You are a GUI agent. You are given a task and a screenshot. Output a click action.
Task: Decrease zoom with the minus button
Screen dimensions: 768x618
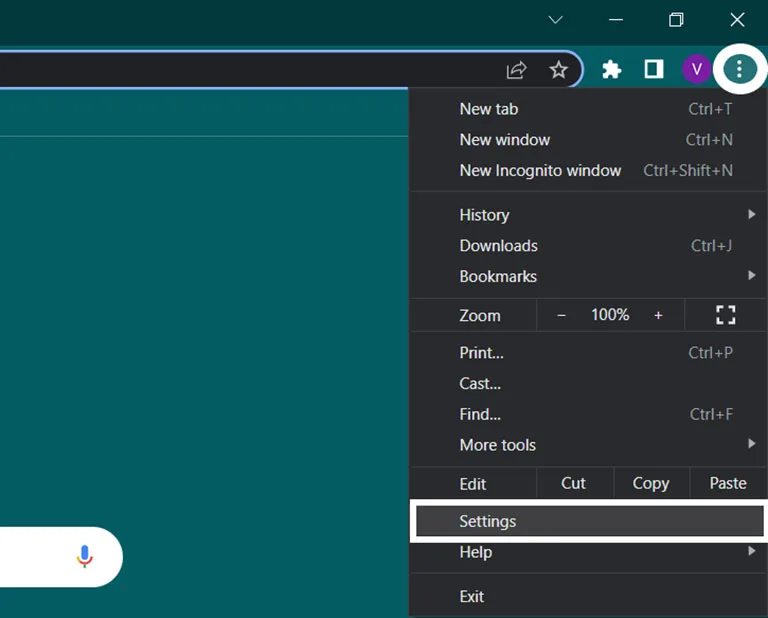561,315
